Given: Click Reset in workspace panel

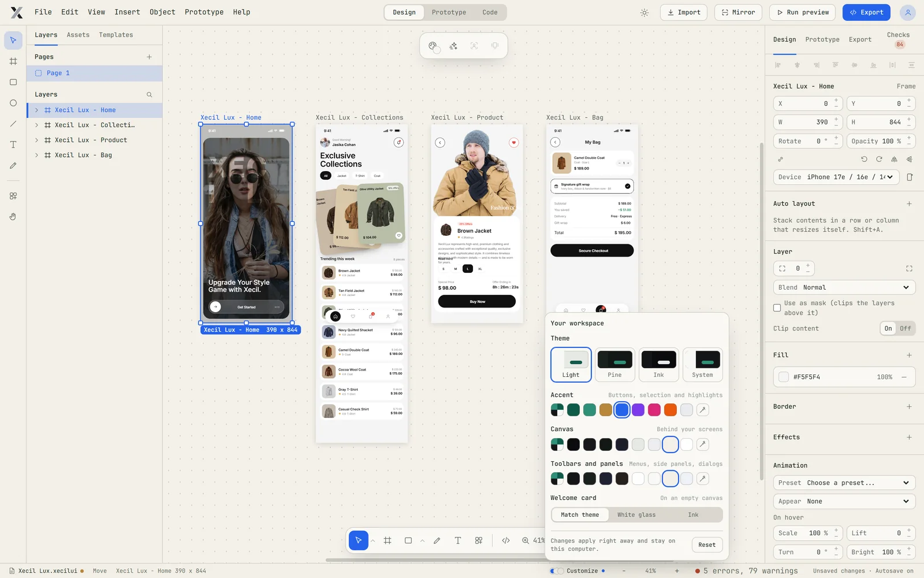Looking at the screenshot, I should (707, 544).
